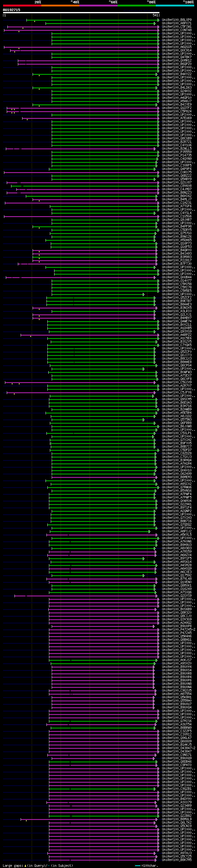197x868 pixels.
Task: Click hit label UniRef100_B7FT30
Action: coord(177,264)
